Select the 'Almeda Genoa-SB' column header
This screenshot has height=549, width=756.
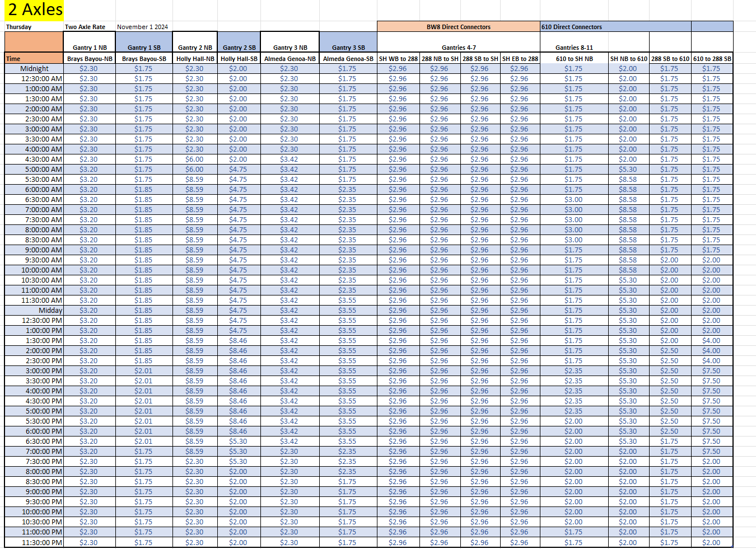pos(348,58)
